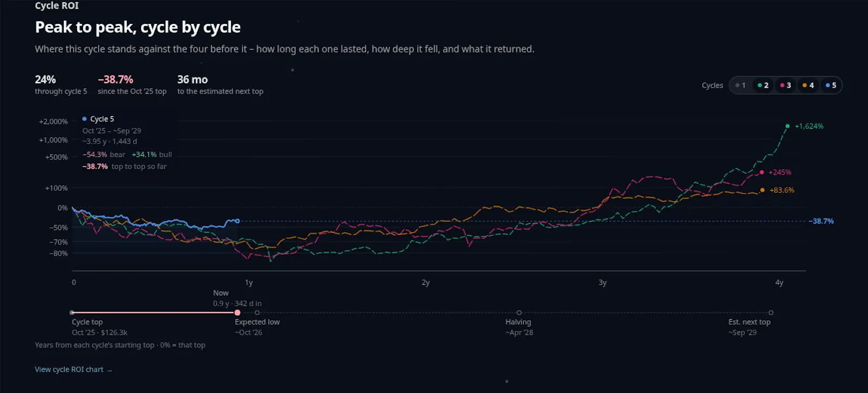Click the Cycle ROI section title
This screenshot has width=868, height=393.
pos(57,5)
